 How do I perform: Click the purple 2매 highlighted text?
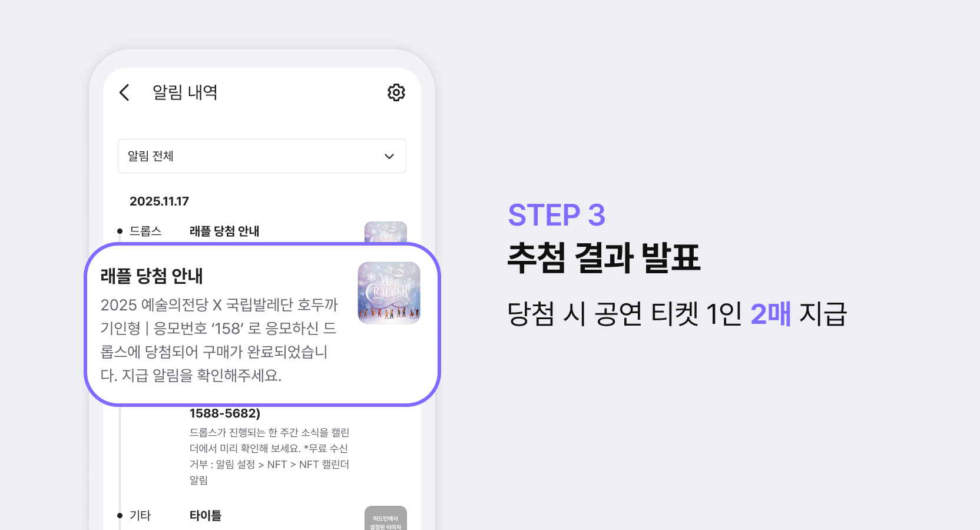(771, 314)
